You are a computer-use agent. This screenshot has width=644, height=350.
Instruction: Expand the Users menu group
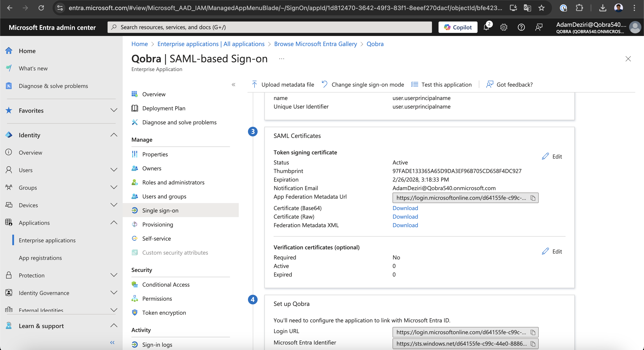pos(114,170)
